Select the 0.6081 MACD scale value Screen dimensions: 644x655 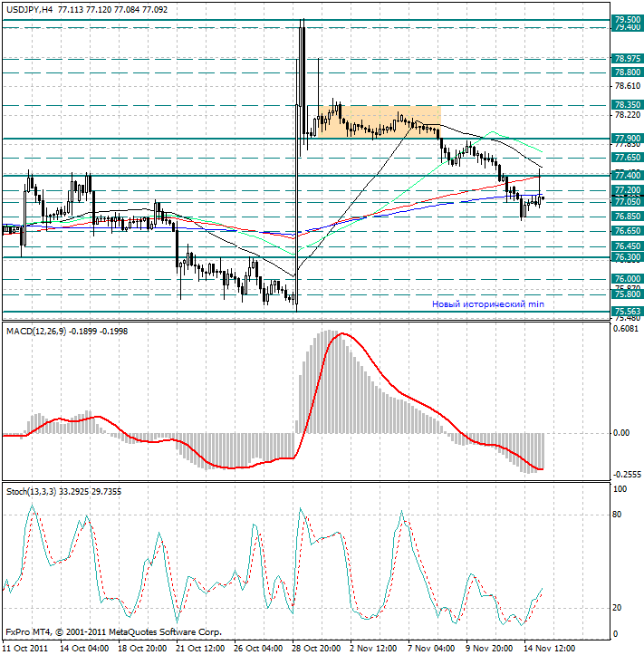pos(626,329)
